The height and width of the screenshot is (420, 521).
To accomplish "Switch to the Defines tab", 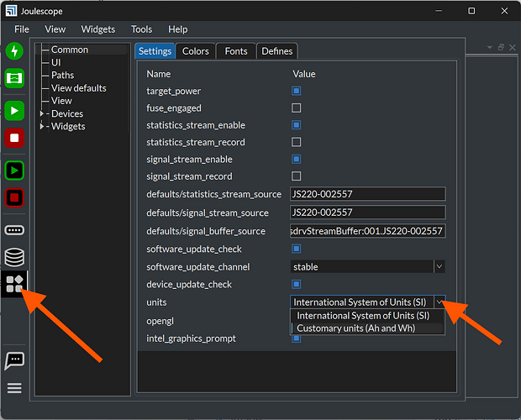I will (276, 51).
